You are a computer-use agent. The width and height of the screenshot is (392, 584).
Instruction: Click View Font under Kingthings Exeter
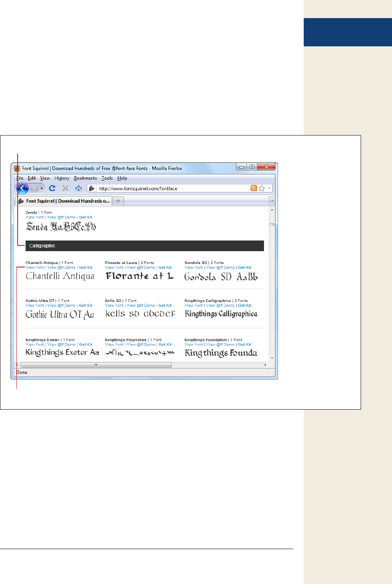[35, 344]
